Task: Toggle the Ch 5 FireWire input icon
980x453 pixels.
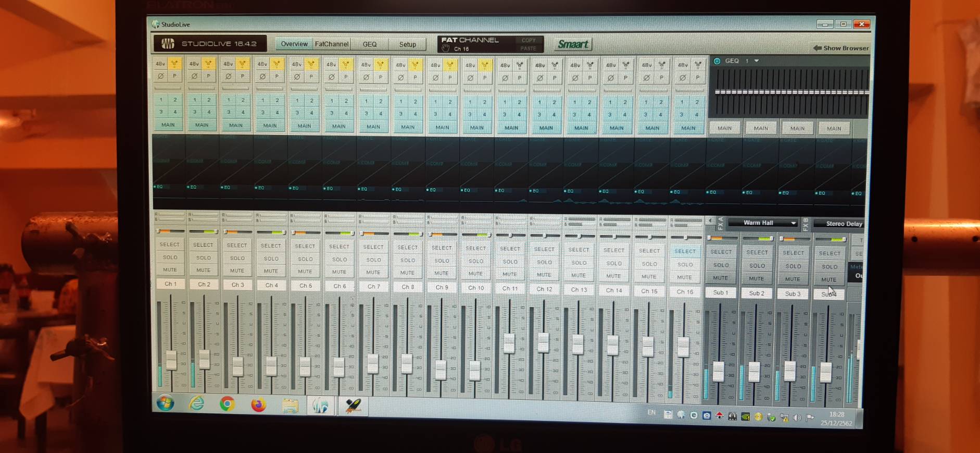Action: point(311,64)
